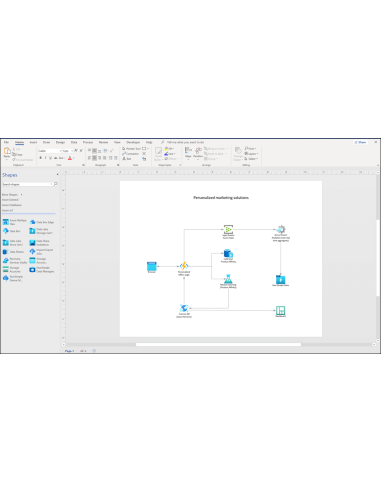The image size is (381, 492).
Task: Open the Azure Databases stencil
Action: [12, 205]
